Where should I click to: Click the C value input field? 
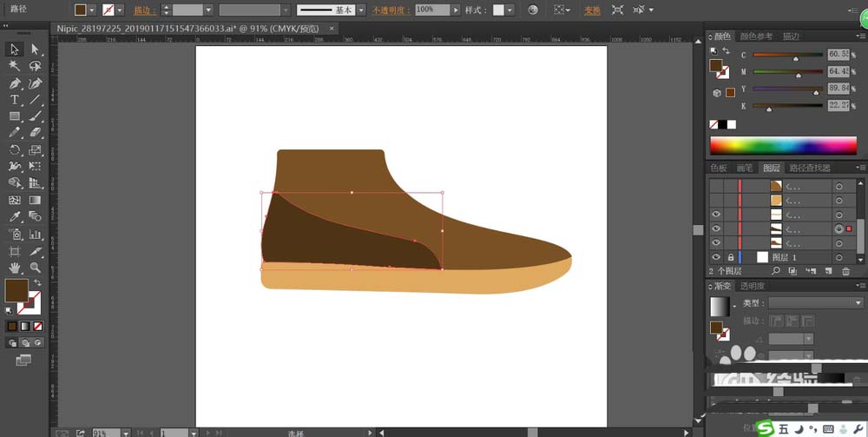point(837,54)
